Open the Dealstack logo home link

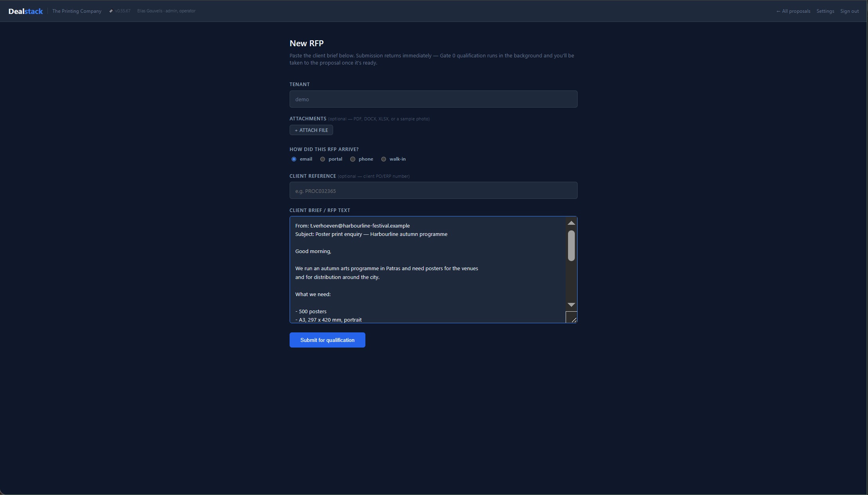point(26,11)
